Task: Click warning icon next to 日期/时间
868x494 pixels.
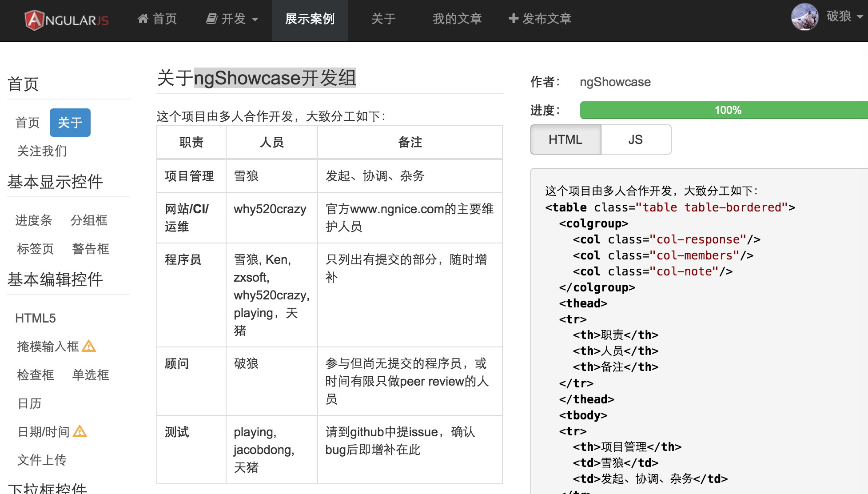Action: 80,431
